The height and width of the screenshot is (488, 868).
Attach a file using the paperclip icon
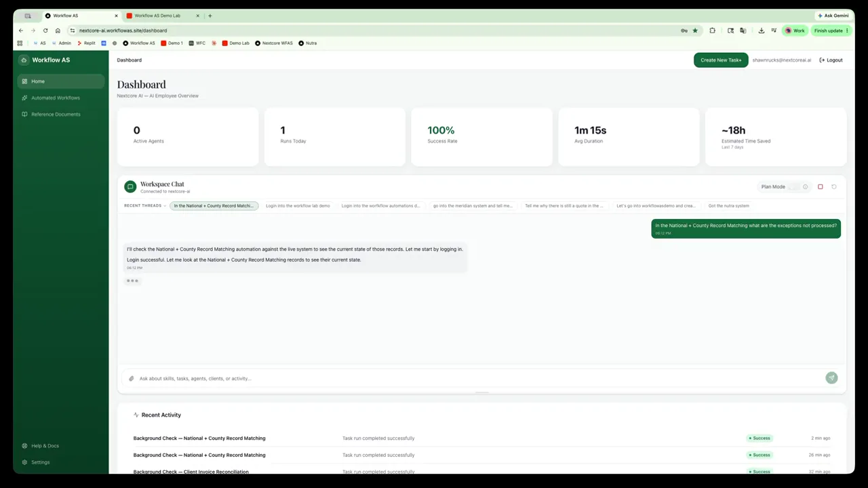[132, 379]
